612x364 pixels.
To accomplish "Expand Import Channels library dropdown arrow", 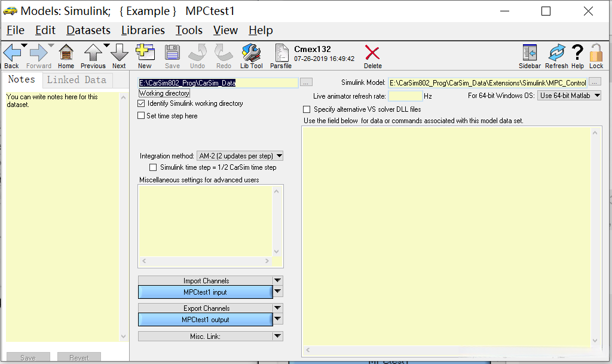I will pos(277,280).
